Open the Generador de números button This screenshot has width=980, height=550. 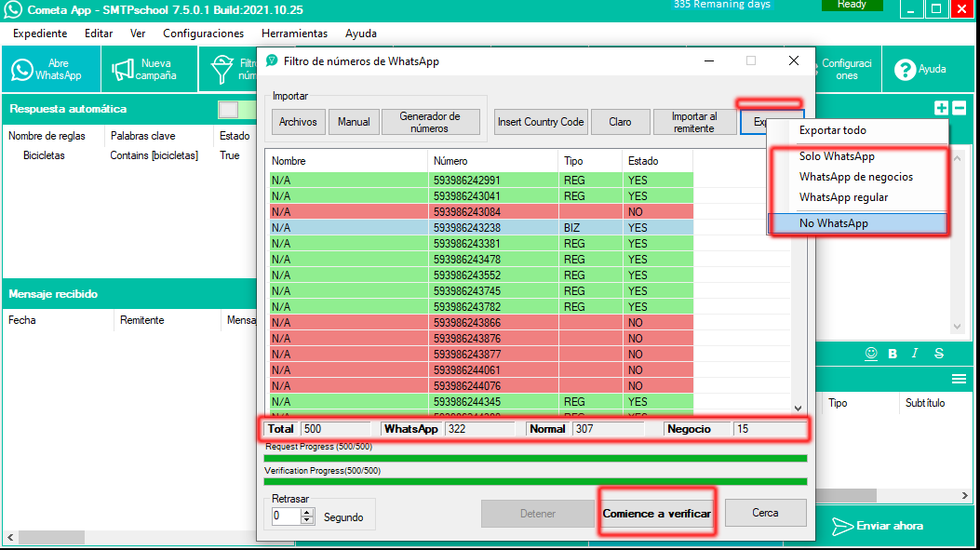(x=430, y=122)
